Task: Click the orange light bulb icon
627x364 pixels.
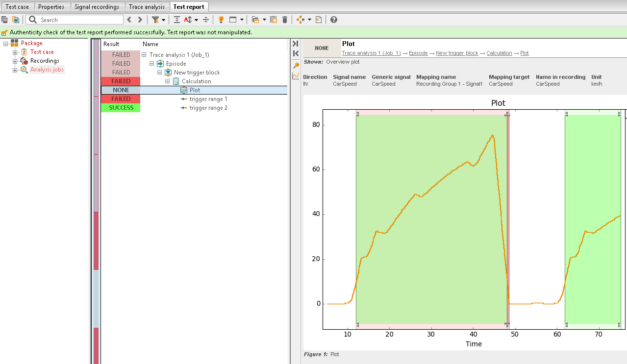Action: click(221, 20)
